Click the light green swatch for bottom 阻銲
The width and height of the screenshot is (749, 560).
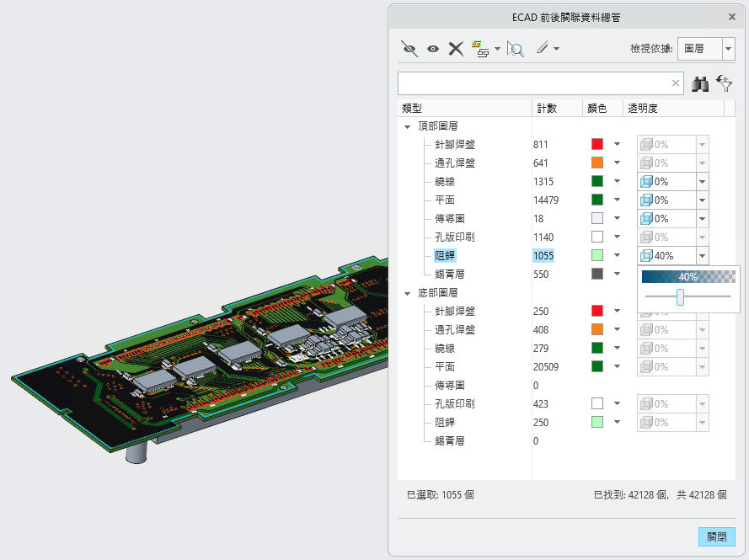pyautogui.click(x=597, y=422)
